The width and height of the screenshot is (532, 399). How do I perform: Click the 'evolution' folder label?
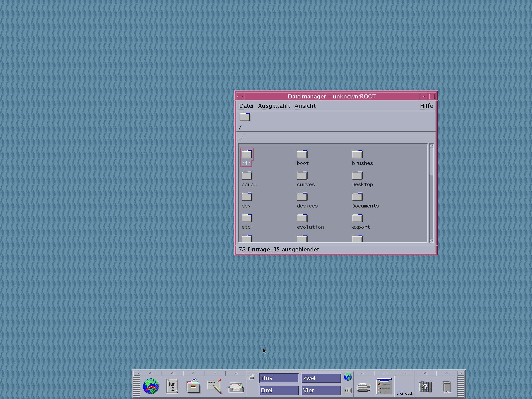[x=310, y=227]
